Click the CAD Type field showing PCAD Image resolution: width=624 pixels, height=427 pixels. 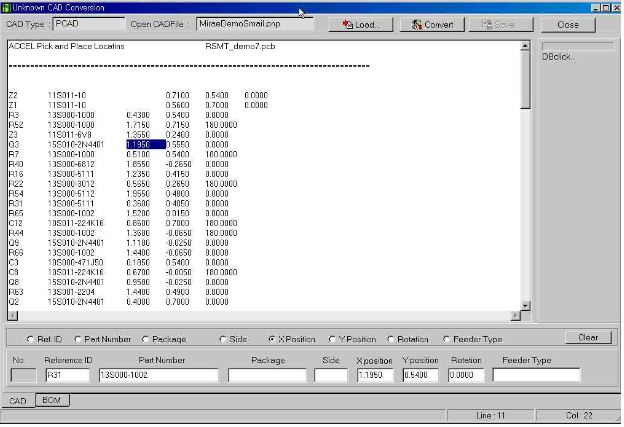click(88, 24)
